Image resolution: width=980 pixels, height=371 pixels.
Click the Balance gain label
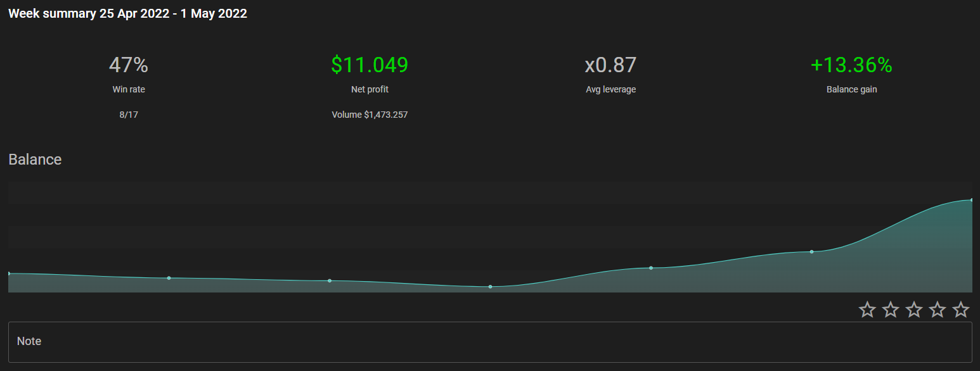pyautogui.click(x=851, y=89)
